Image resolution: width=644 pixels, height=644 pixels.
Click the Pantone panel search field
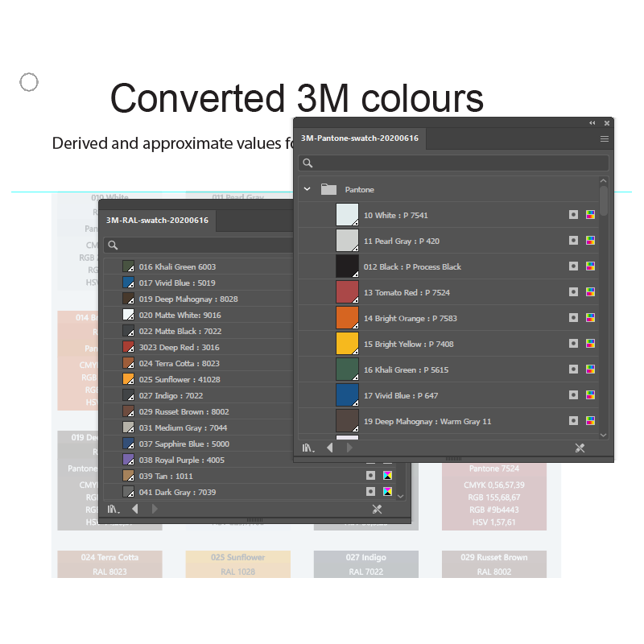[x=453, y=163]
